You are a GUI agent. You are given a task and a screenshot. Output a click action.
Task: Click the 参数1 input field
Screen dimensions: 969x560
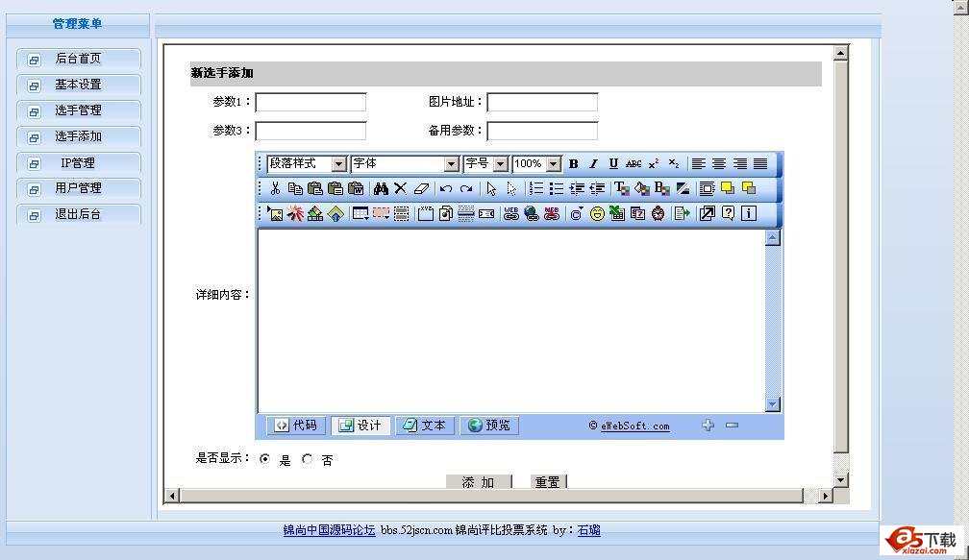311,102
